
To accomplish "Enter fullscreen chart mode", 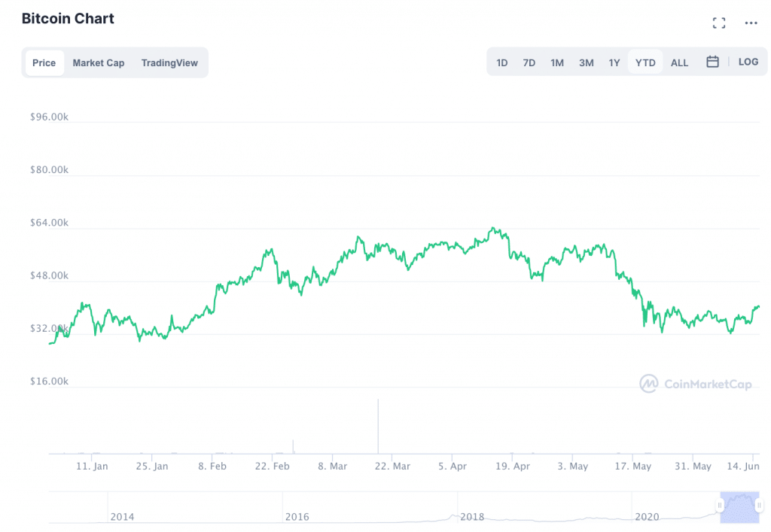I will (719, 23).
